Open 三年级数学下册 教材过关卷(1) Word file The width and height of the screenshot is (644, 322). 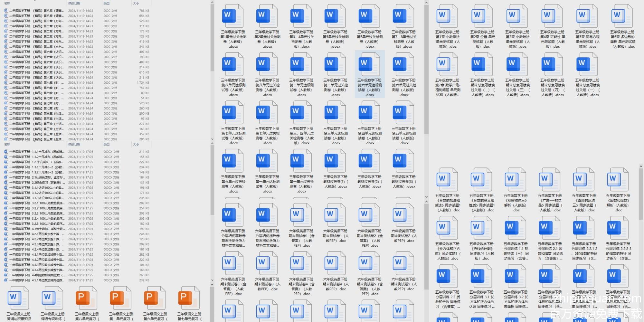pyautogui.click(x=336, y=161)
